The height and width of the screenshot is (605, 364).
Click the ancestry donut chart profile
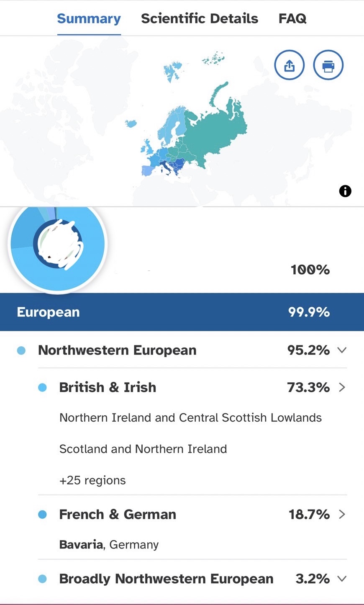click(58, 244)
